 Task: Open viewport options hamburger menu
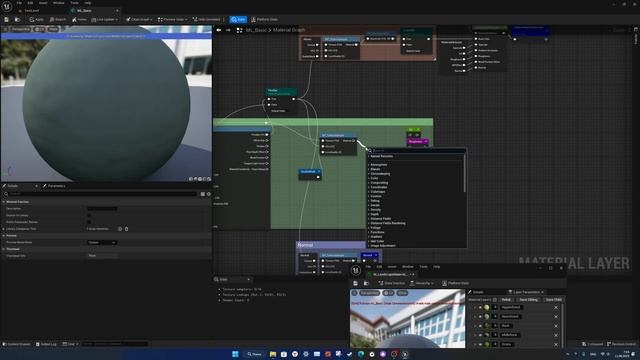5,29
